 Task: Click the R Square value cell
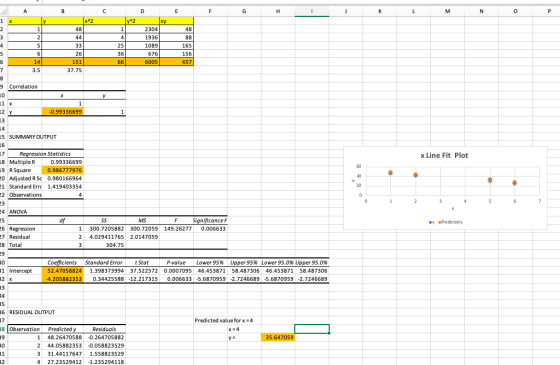tap(63, 170)
